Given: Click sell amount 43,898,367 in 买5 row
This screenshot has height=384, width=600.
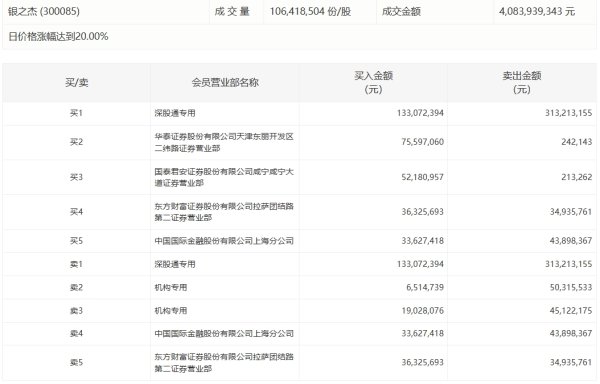Looking at the screenshot, I should click(571, 241).
